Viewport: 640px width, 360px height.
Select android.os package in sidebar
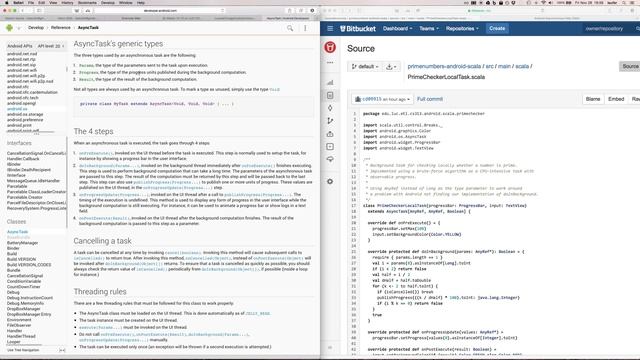[17, 109]
